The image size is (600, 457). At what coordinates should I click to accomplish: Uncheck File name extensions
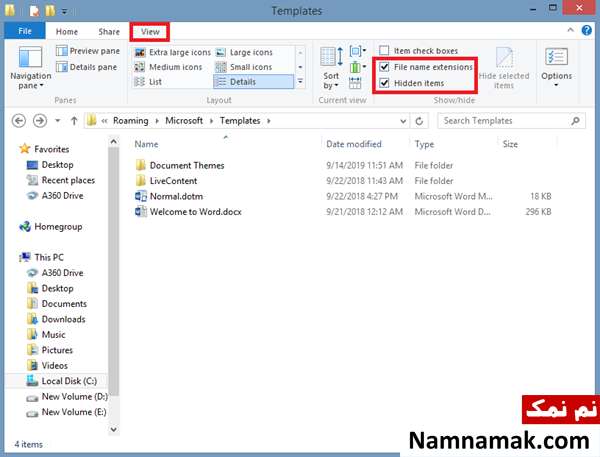coord(384,67)
